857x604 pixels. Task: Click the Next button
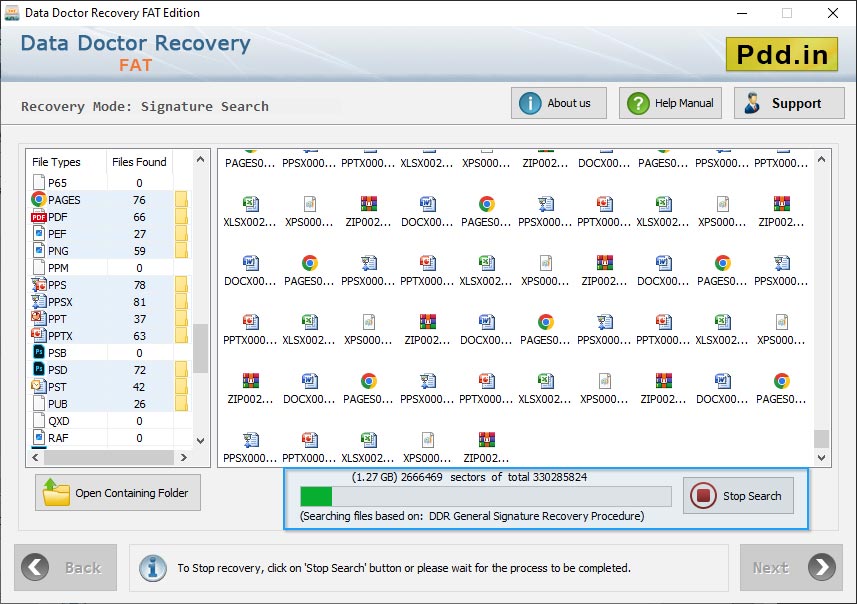point(791,567)
